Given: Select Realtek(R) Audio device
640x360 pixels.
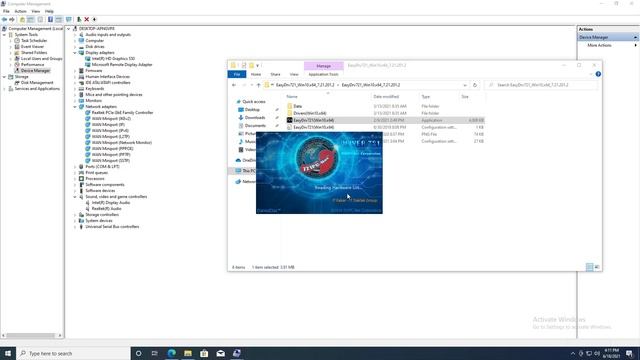Looking at the screenshot, I should pos(106,209).
